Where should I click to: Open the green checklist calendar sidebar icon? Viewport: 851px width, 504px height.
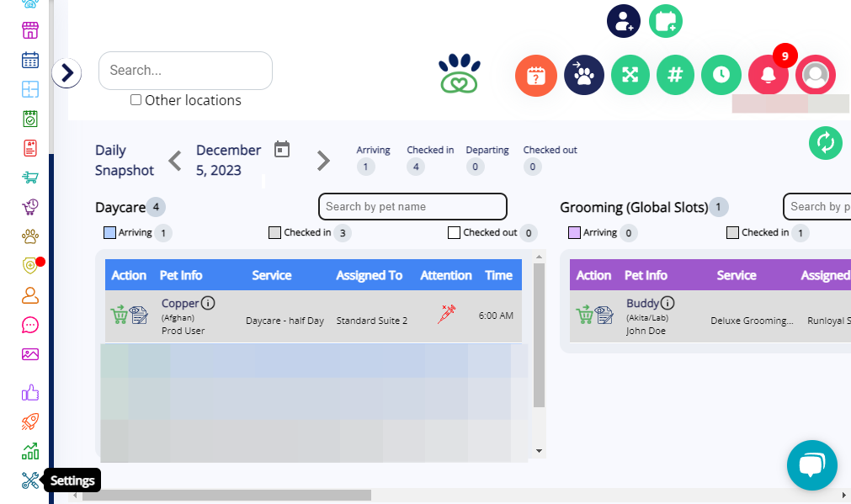coord(30,119)
